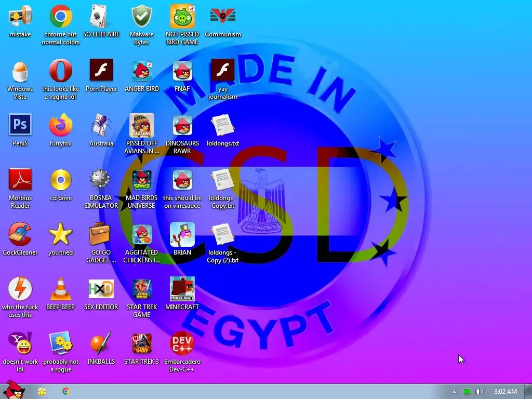Viewport: 532px width, 399px height.
Task: Select the 'Communism' desktop icon
Action: click(222, 16)
